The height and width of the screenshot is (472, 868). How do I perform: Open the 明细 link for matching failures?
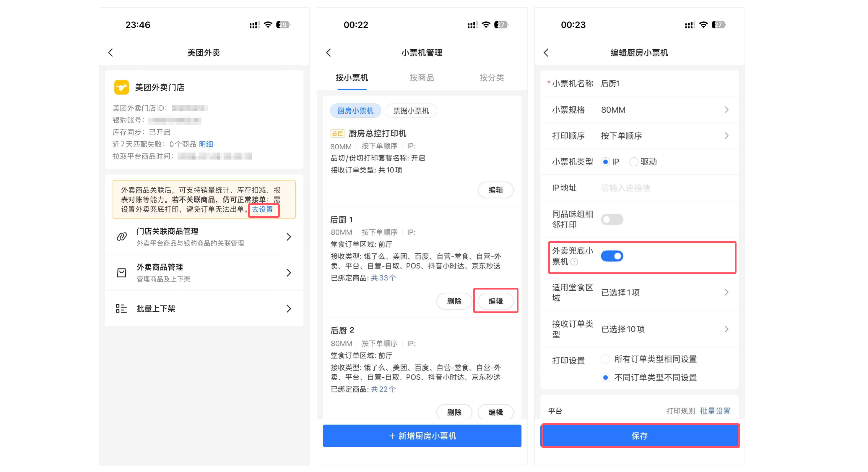point(206,144)
